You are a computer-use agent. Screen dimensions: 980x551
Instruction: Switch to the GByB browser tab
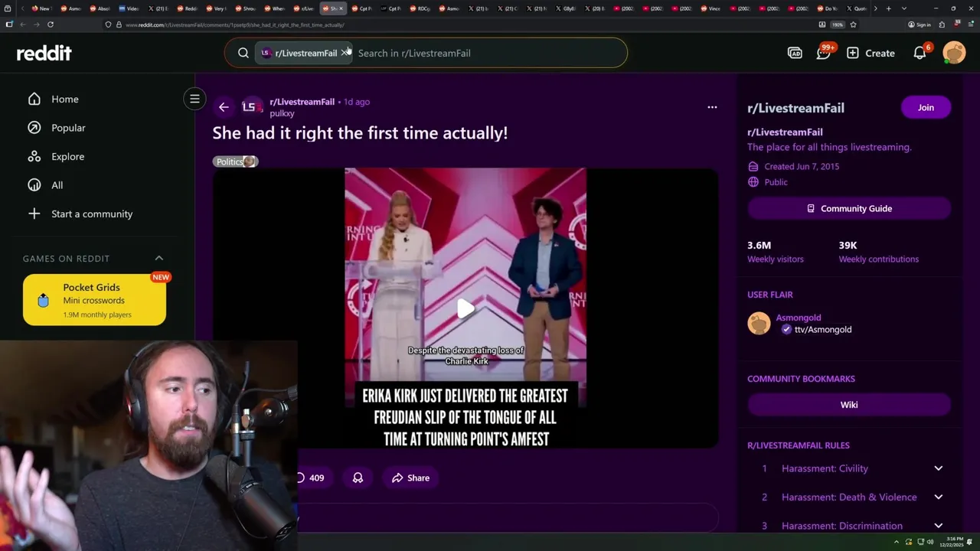coord(565,8)
